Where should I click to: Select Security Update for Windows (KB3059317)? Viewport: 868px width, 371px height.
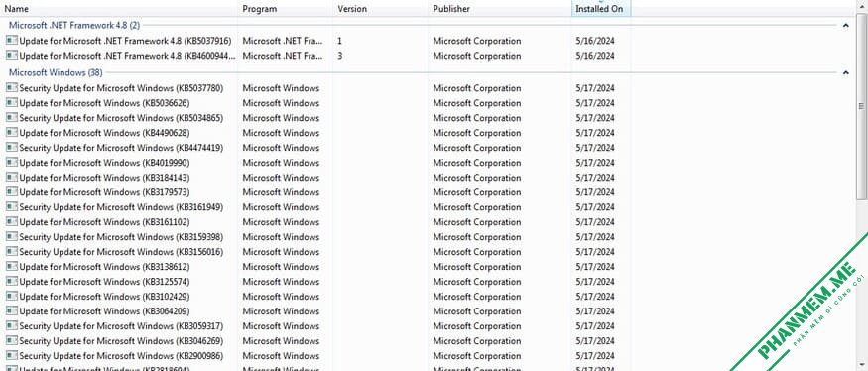point(121,326)
